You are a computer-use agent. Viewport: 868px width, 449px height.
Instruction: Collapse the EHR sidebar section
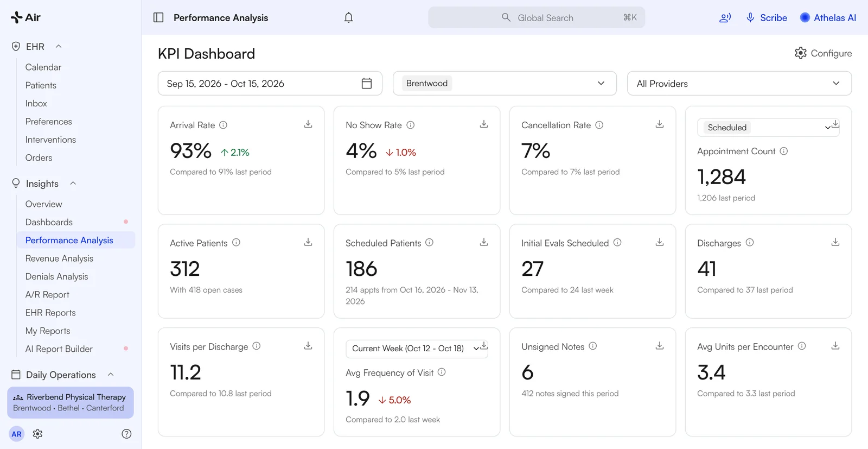[59, 47]
